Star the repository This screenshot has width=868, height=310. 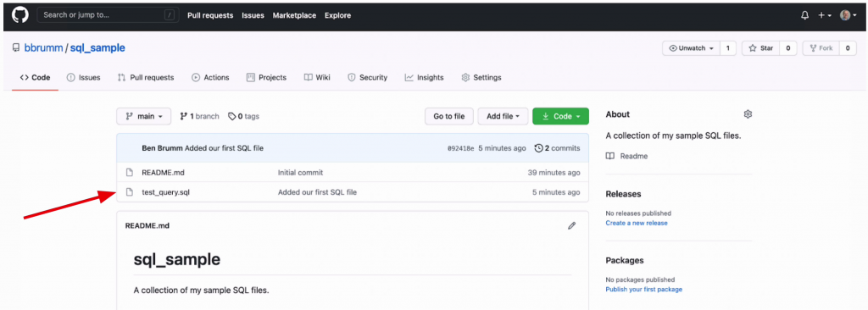[x=760, y=48]
